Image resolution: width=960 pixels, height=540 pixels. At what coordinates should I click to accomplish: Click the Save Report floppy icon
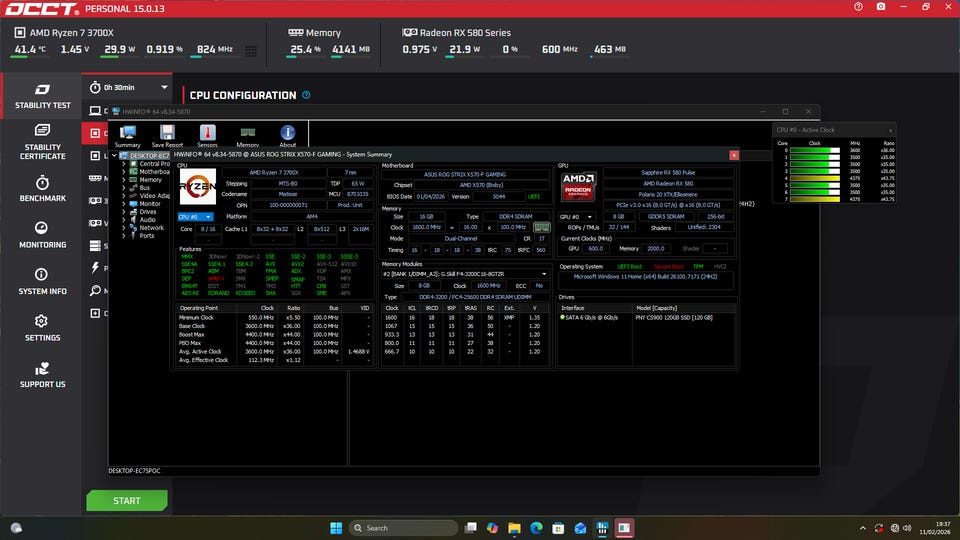point(167,136)
